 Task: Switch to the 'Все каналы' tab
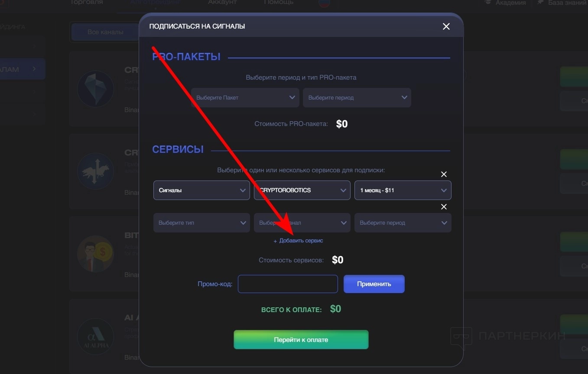[x=105, y=32]
